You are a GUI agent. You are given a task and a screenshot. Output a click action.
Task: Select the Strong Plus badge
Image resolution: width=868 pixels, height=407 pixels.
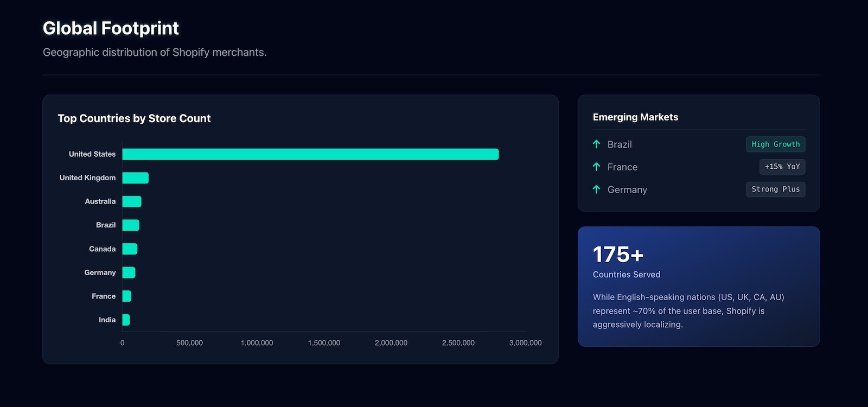point(776,189)
